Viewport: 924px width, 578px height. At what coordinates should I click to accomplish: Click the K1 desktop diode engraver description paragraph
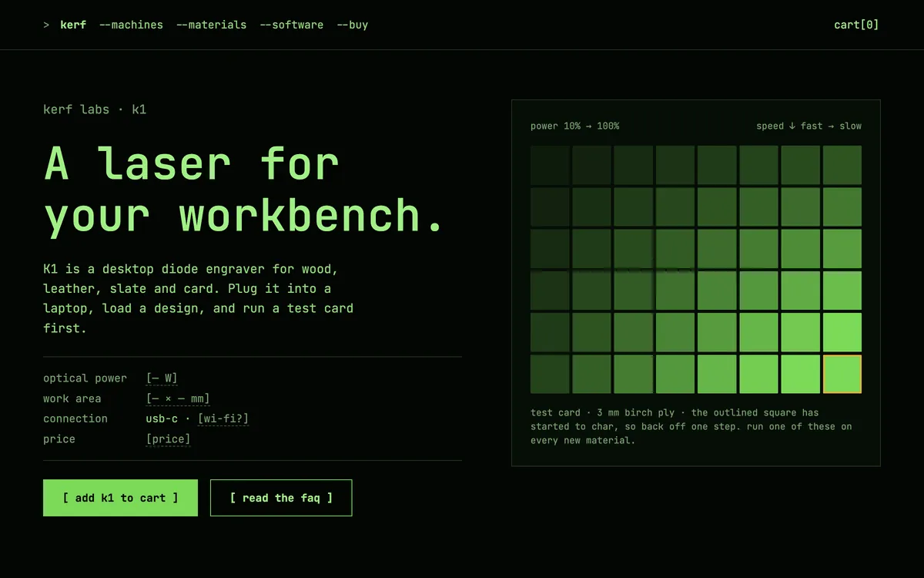[199, 298]
